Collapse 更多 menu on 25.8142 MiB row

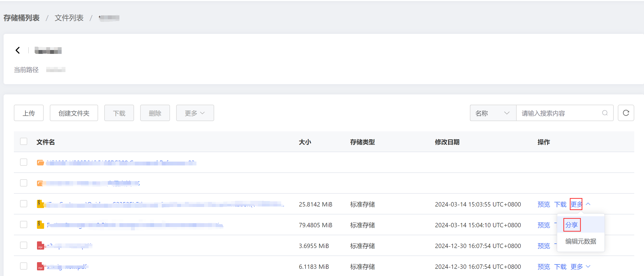point(580,204)
